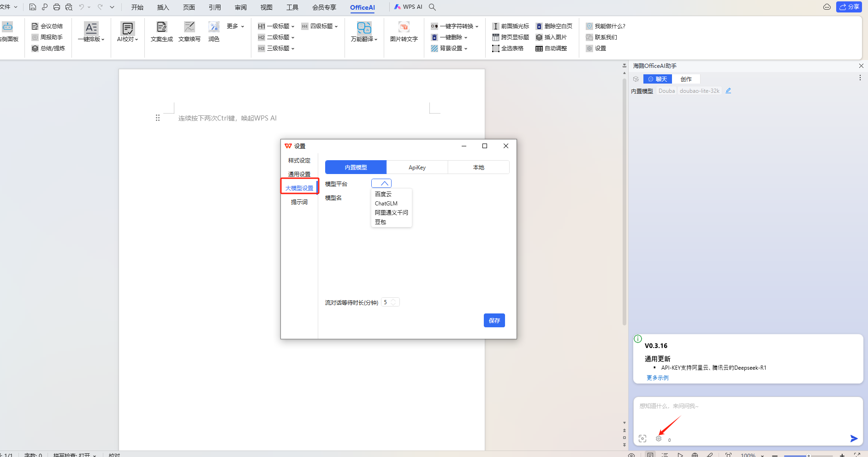Switch to the 本地 tab
The height and width of the screenshot is (457, 868).
coord(479,168)
